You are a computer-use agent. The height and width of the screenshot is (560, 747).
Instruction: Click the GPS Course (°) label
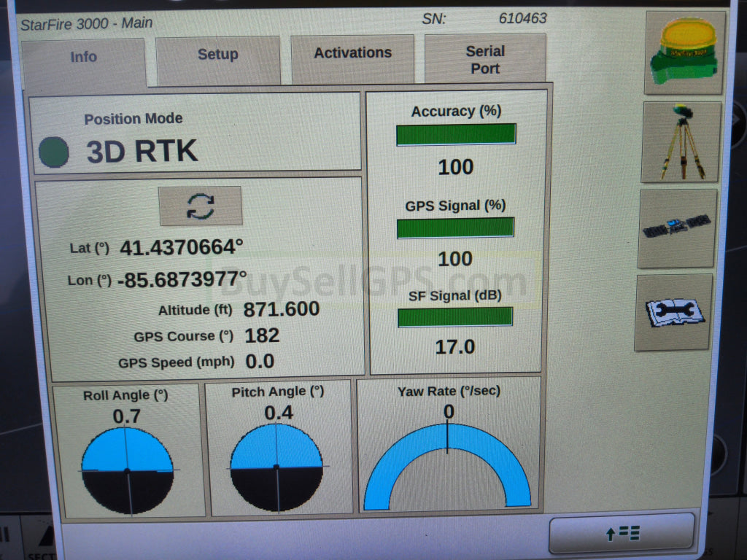point(183,336)
